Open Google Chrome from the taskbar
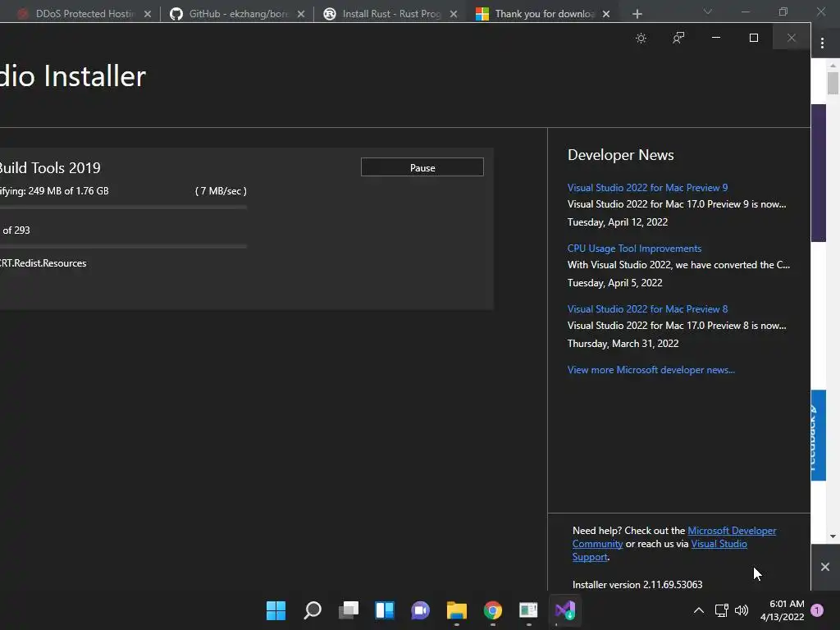 point(492,610)
